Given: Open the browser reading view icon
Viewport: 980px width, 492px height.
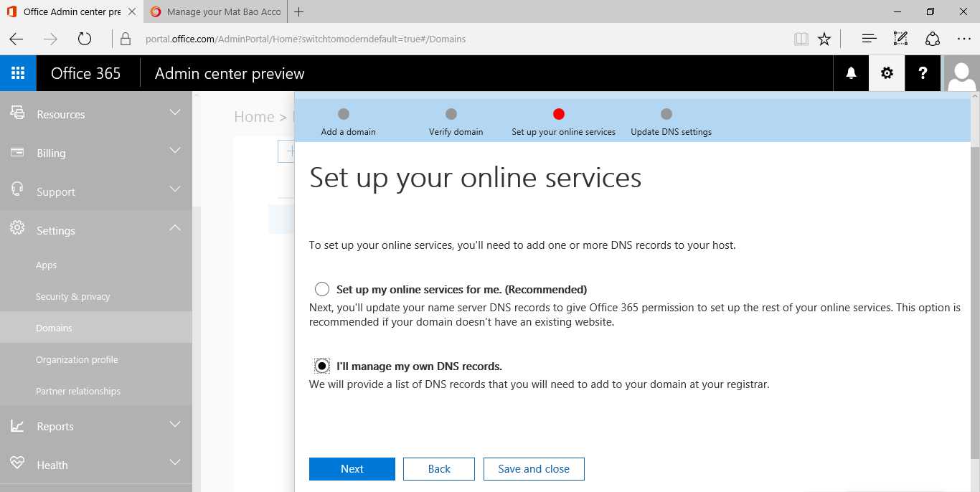Looking at the screenshot, I should (x=801, y=39).
